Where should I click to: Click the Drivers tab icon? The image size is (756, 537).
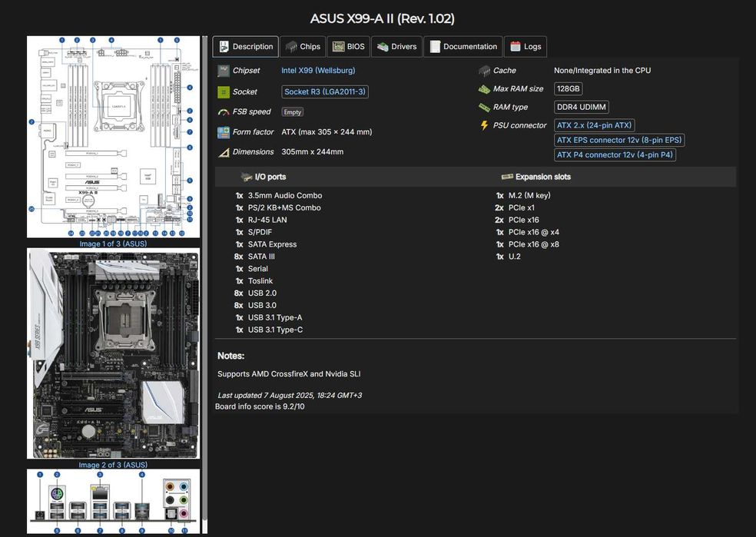[383, 47]
